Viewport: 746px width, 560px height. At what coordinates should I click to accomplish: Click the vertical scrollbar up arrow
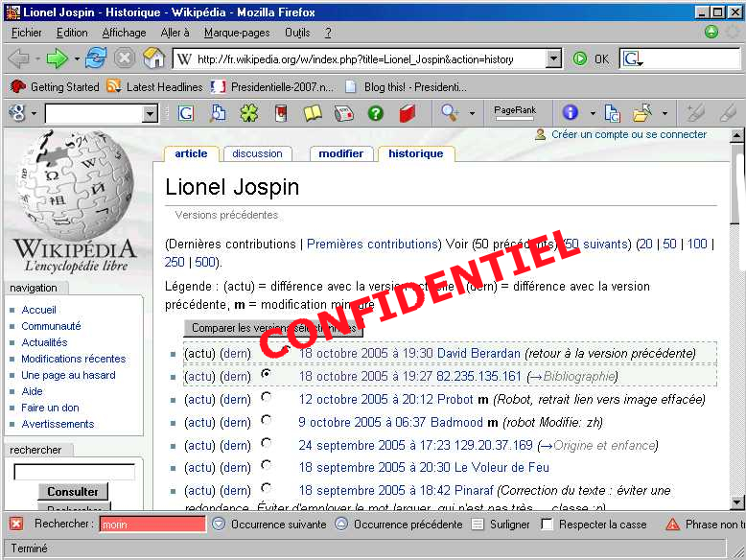737,135
